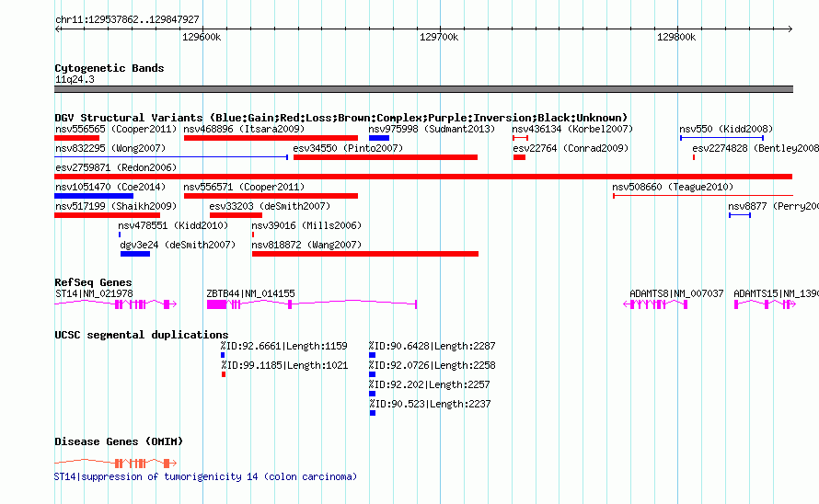Image resolution: width=819 pixels, height=504 pixels.
Task: Open the ADAMTS15 gene label
Action: [776, 294]
